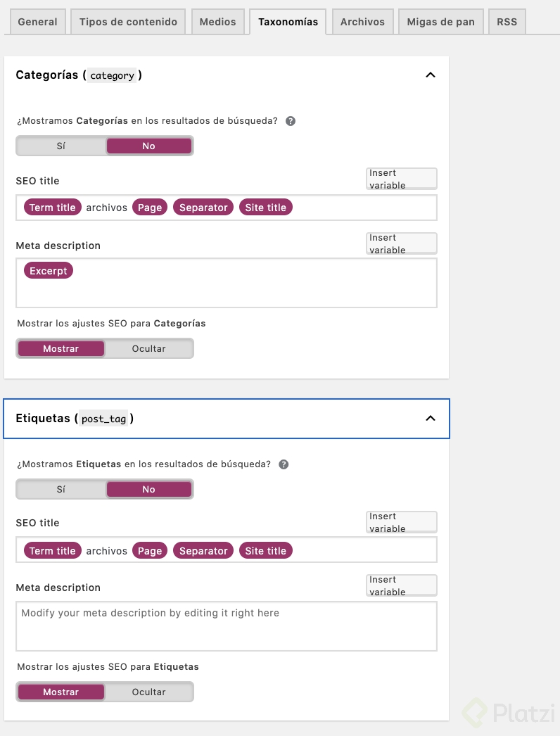Open the General tab

[x=37, y=22]
